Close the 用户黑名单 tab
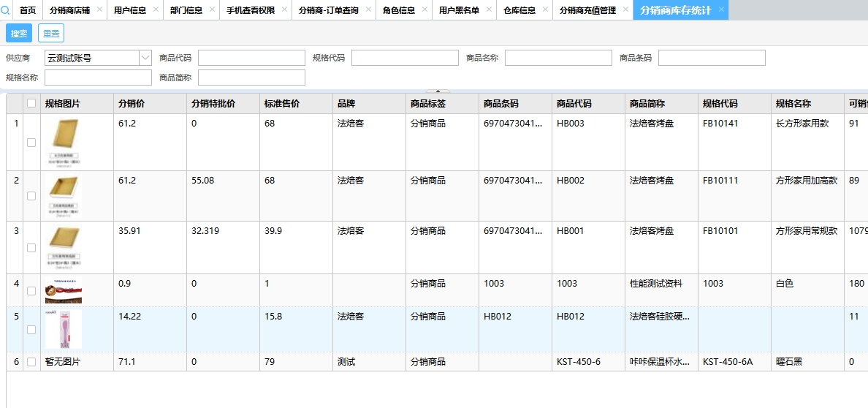This screenshot has height=408, width=868. click(490, 10)
